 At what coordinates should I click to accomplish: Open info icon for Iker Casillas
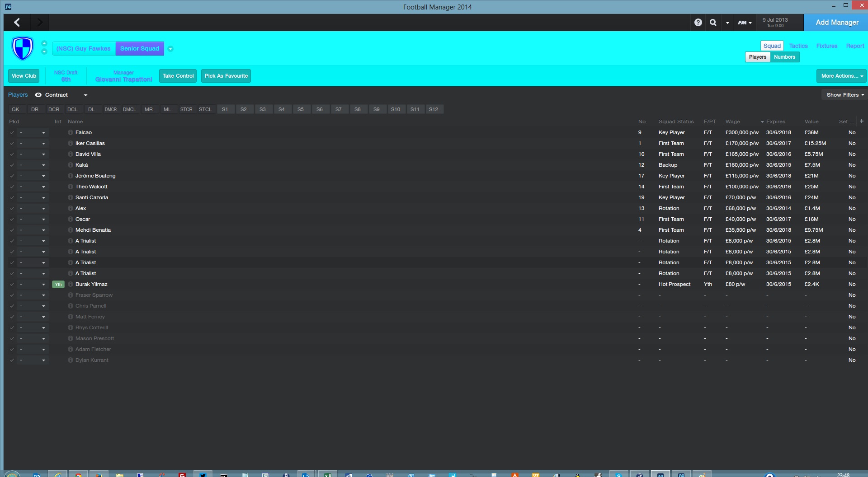click(x=71, y=143)
